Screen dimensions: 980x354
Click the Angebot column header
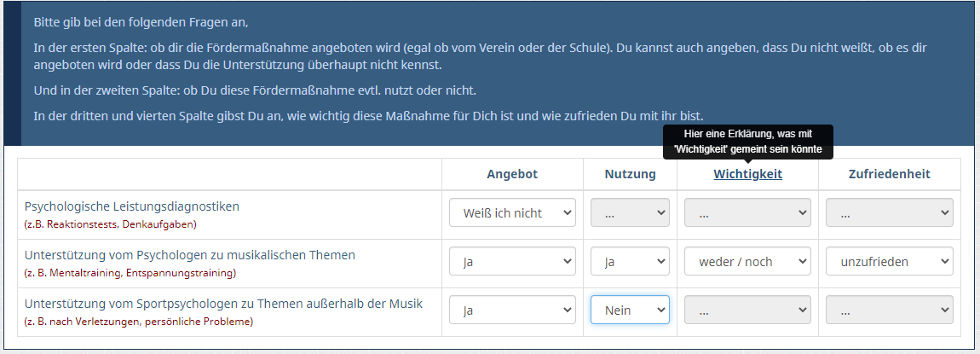point(512,174)
